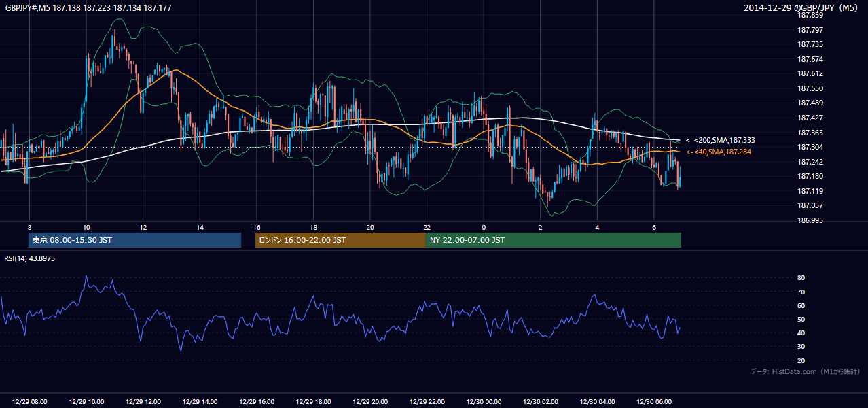
Task: Click the RSI(14) 43.8975 indicator label
Action: pyautogui.click(x=30, y=258)
